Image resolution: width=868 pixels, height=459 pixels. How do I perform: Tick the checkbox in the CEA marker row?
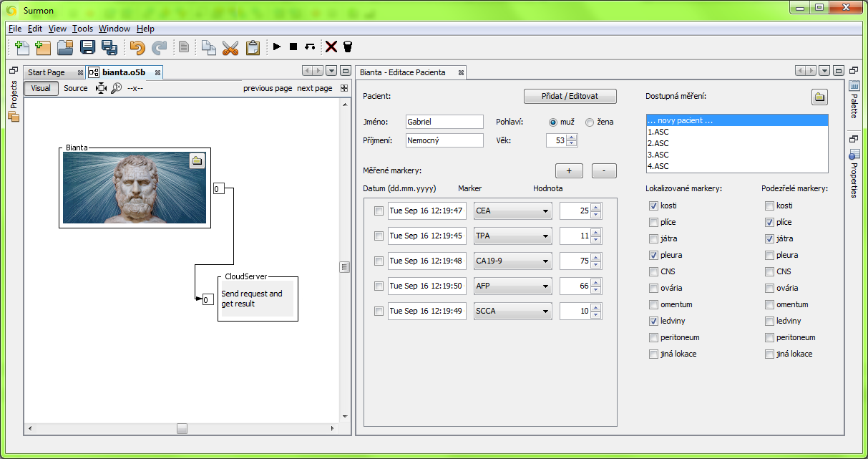tap(379, 211)
